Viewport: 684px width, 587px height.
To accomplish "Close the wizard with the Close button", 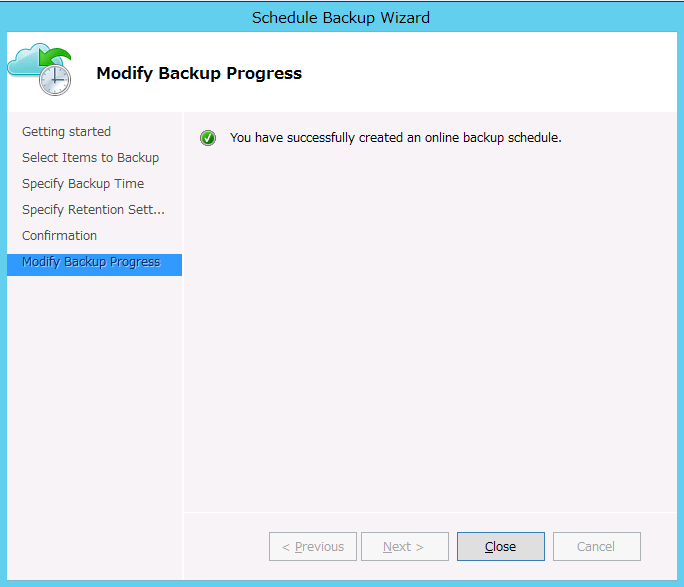I will tap(500, 547).
